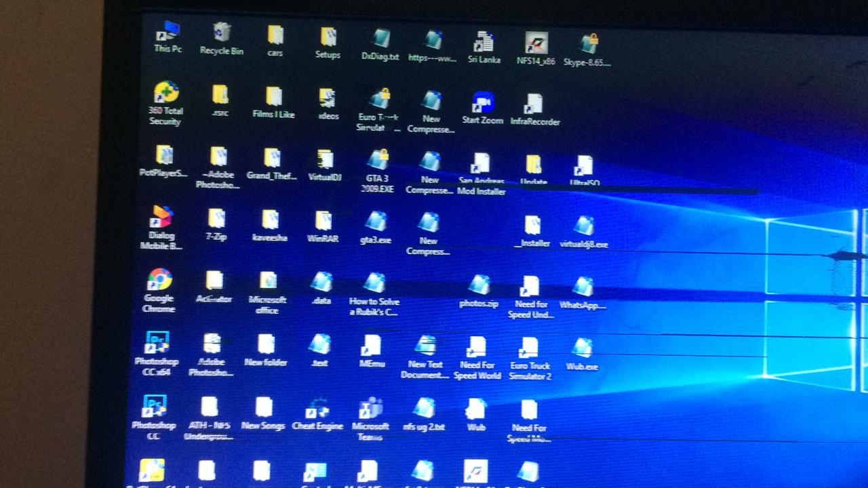Open the New folder icon
Viewport: 868px width, 488px height.
266,351
